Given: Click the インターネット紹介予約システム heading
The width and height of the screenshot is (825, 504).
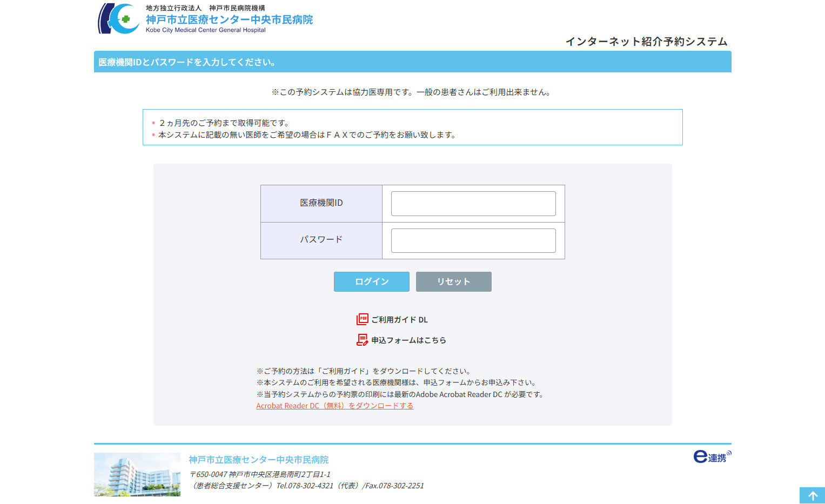Looking at the screenshot, I should click(x=646, y=42).
